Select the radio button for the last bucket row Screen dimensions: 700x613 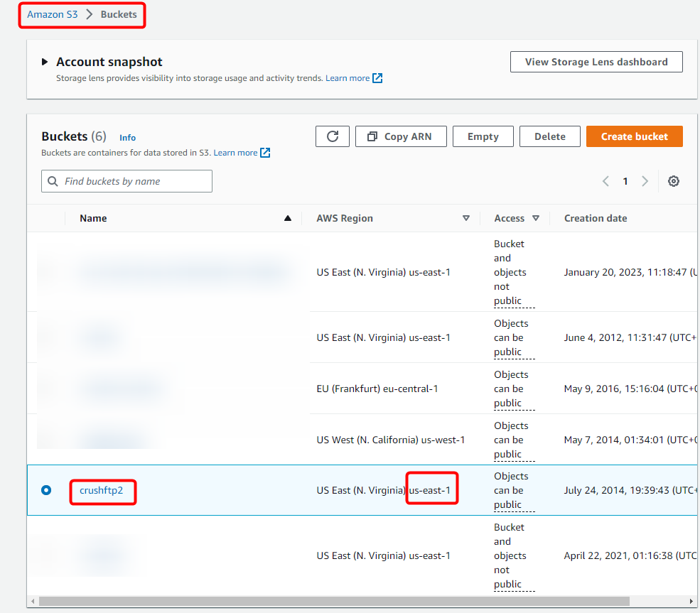46,555
